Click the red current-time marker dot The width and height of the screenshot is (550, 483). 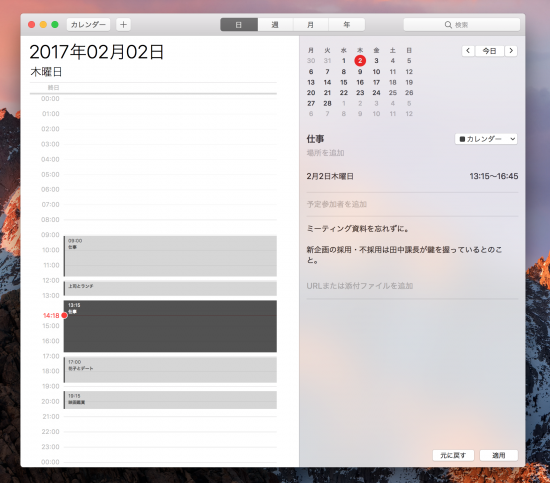coord(64,315)
